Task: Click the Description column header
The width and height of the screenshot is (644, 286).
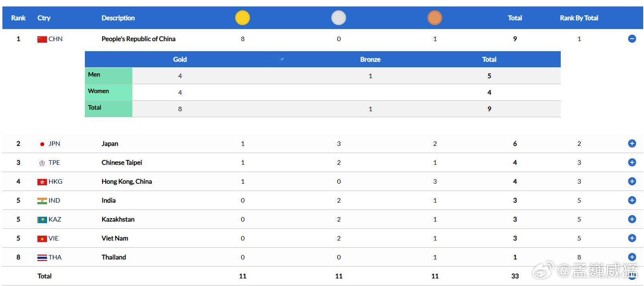Action: click(x=118, y=18)
